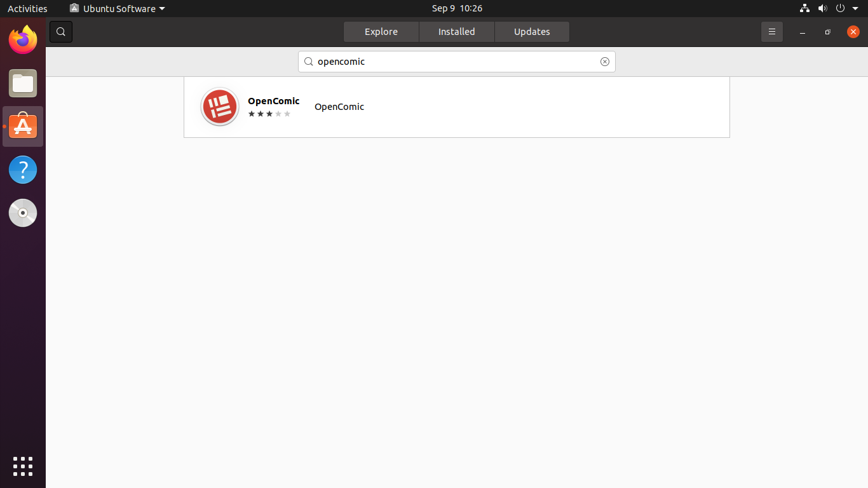Open the clock Sep 9 10:26 calendar

tap(457, 8)
